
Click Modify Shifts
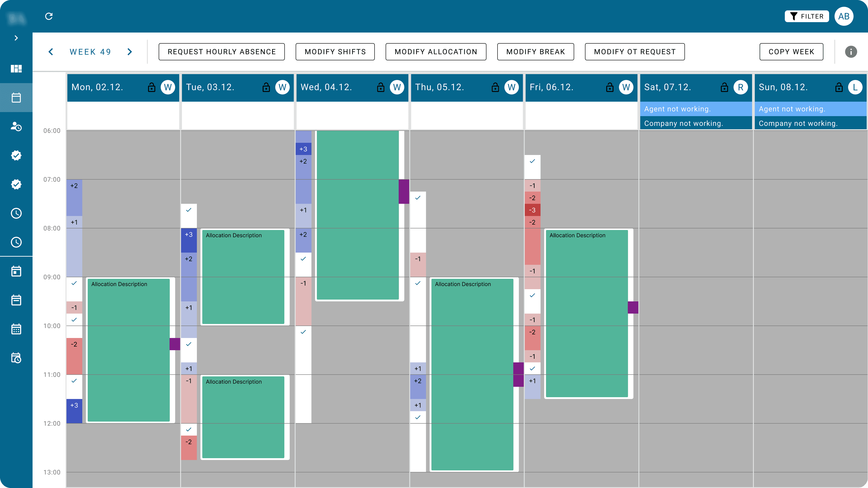coord(335,52)
